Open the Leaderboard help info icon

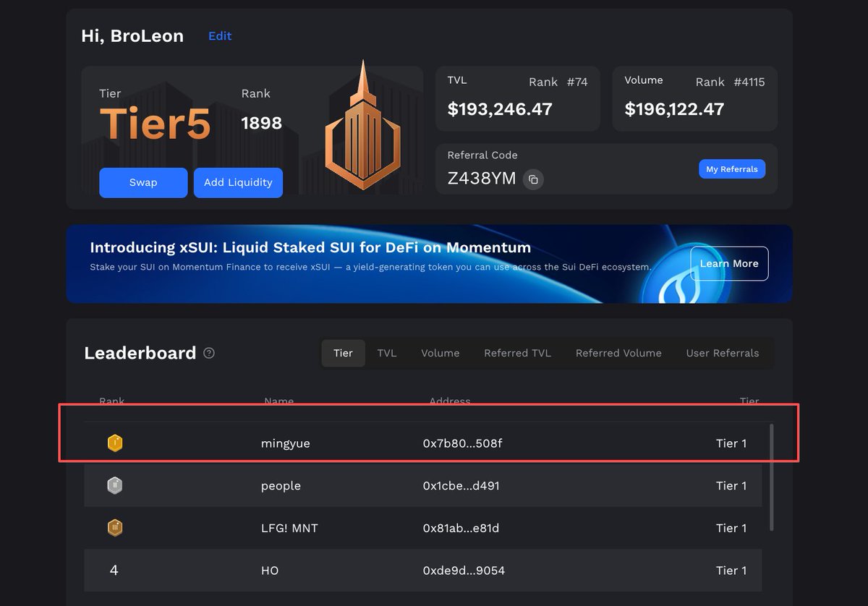tap(209, 353)
